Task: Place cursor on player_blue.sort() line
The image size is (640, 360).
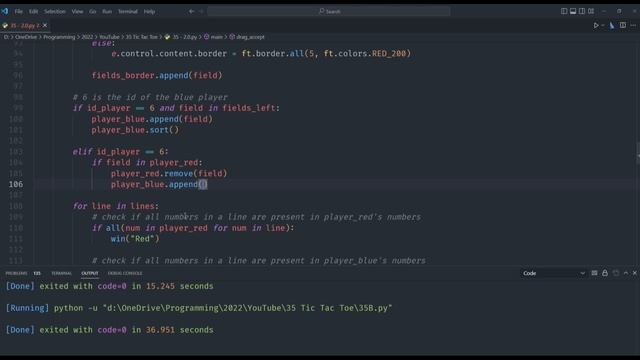Action: 135,130
